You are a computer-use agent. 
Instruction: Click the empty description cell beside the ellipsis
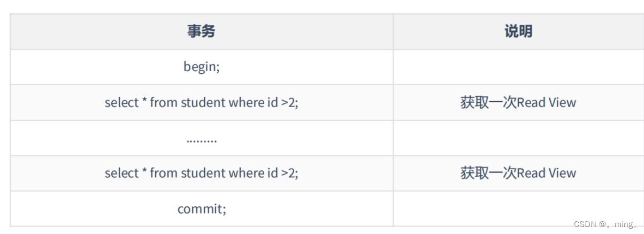coord(518,138)
